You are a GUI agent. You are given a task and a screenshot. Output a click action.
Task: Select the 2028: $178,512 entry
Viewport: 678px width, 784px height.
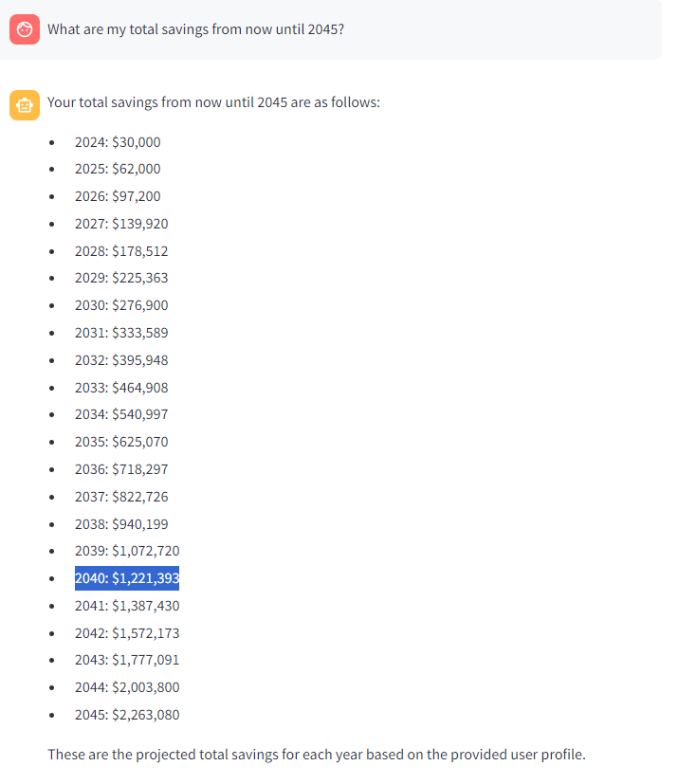click(x=121, y=251)
